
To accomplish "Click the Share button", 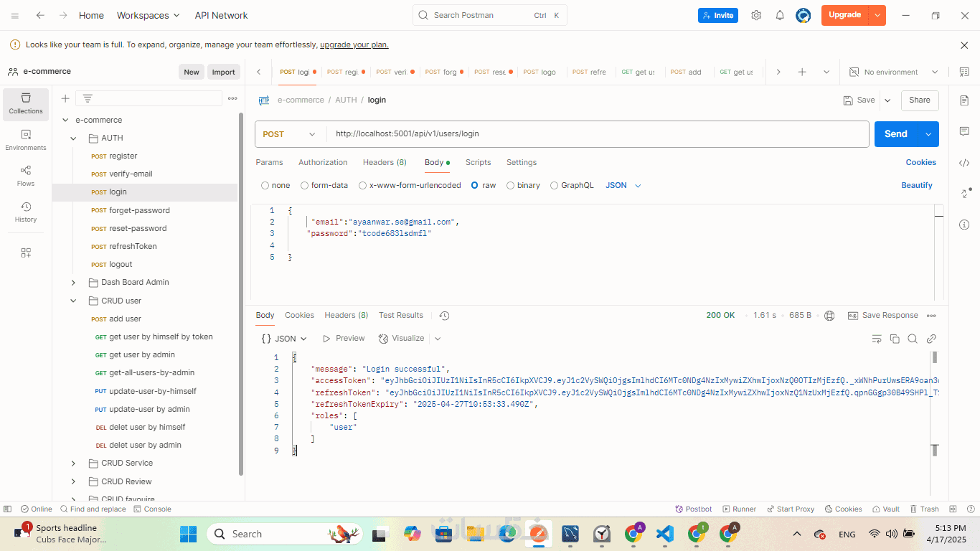I will coord(920,100).
